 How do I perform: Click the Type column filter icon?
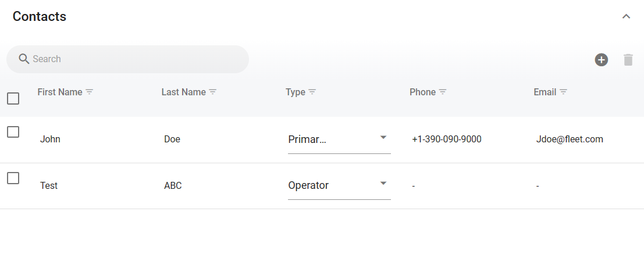pos(312,92)
